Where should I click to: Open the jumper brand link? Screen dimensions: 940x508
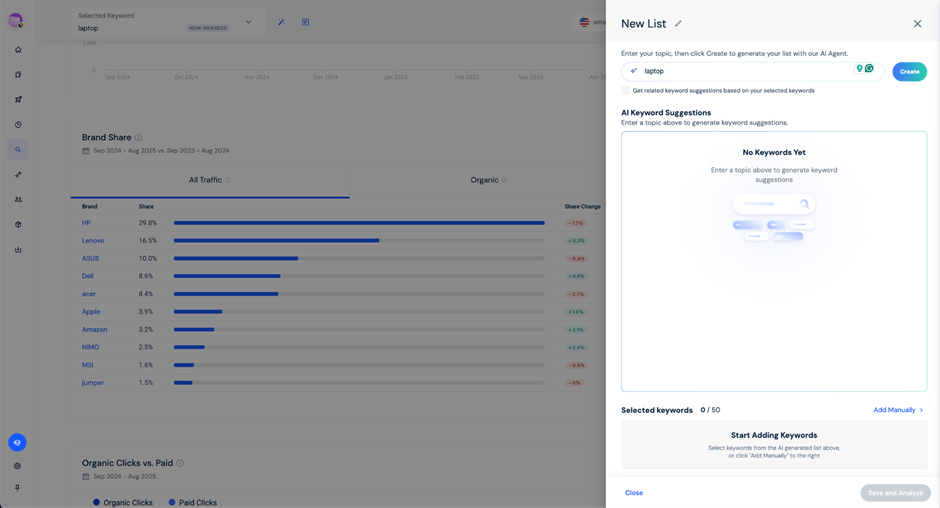pos(93,383)
